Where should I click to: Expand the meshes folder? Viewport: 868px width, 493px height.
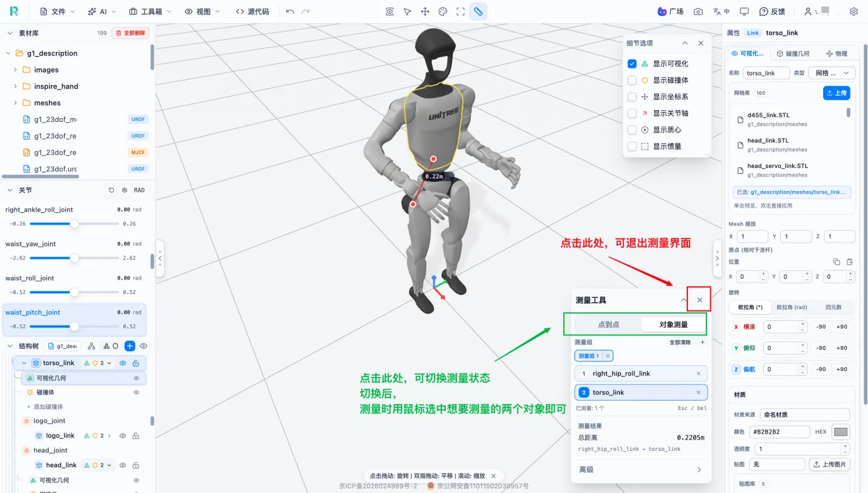15,103
